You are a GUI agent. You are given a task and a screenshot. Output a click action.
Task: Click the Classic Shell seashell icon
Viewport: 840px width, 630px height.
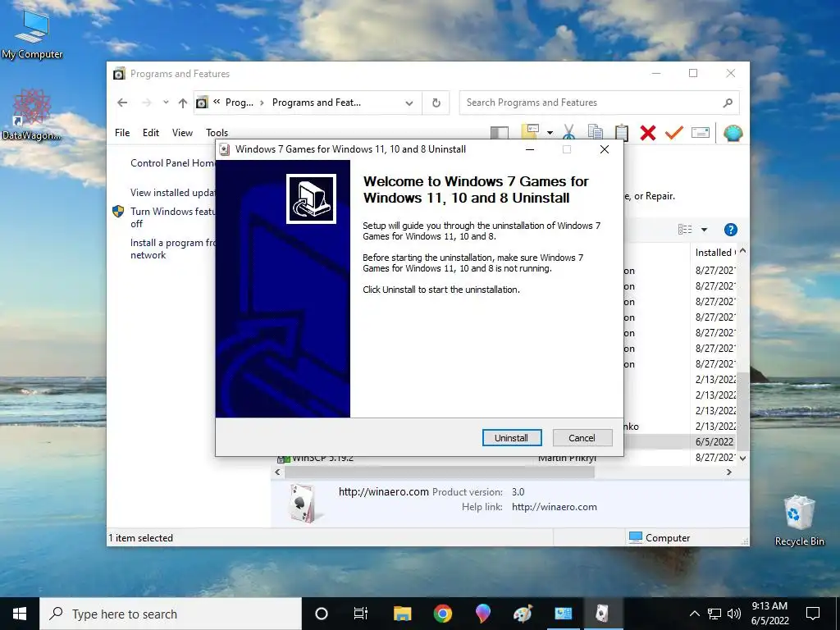click(733, 132)
